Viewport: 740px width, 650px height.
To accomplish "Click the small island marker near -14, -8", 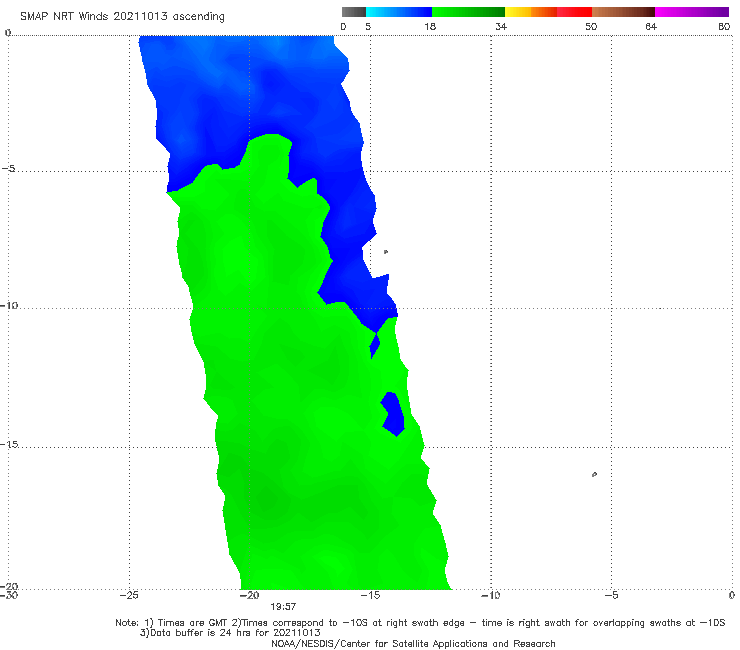I will (x=386, y=252).
